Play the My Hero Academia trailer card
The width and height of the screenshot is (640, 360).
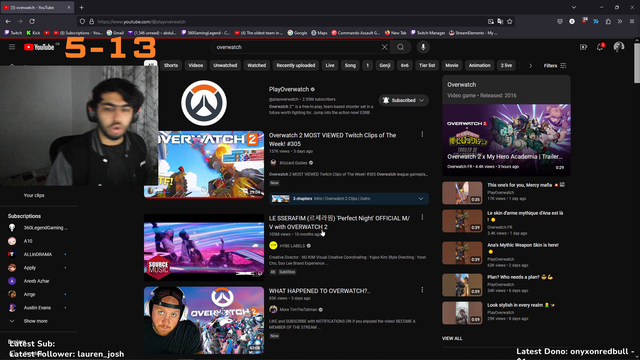point(507,139)
